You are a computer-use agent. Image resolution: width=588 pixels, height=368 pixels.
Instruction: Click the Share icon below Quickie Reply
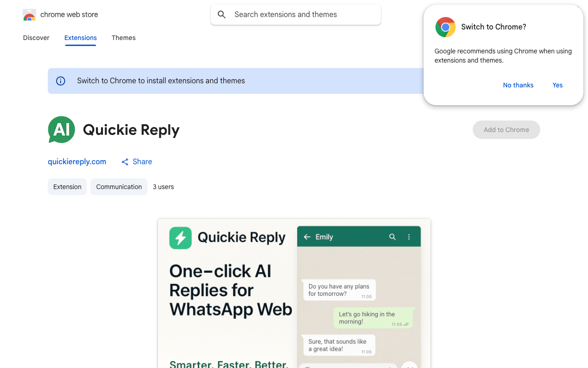pos(124,161)
